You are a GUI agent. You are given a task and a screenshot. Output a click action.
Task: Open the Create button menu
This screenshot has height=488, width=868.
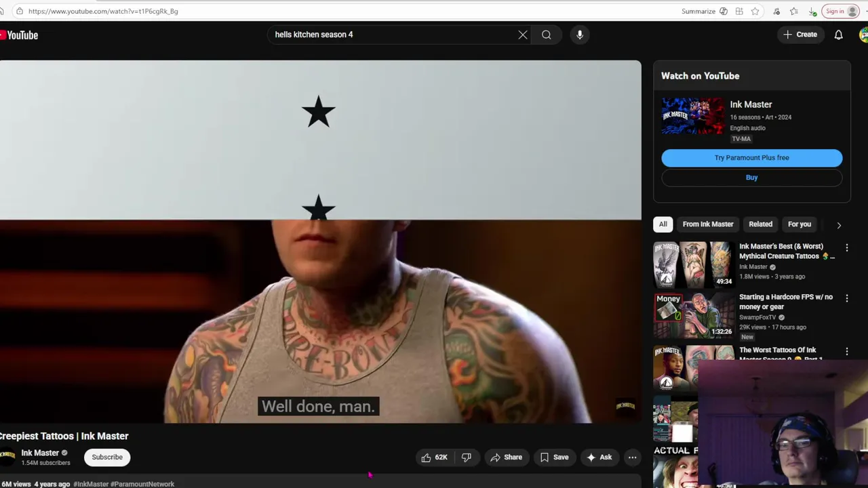pos(800,35)
